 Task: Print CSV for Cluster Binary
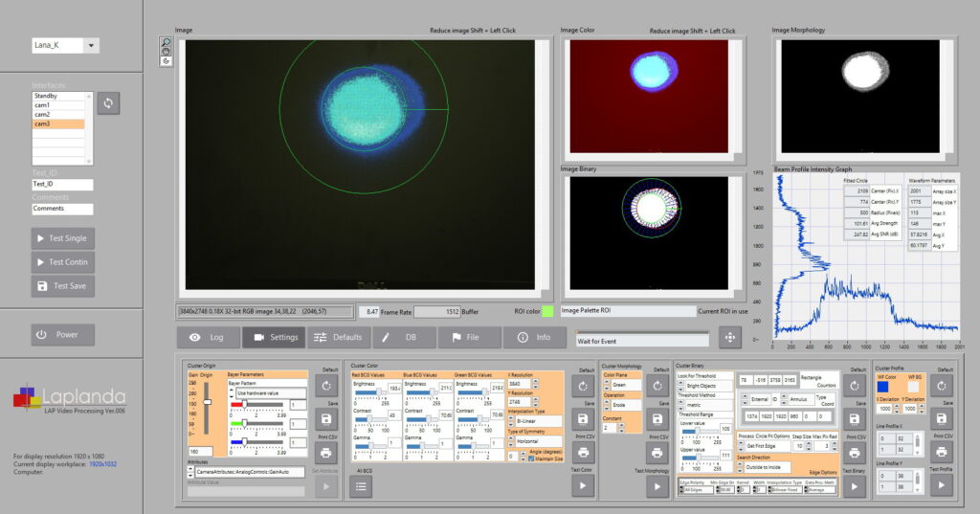[856, 452]
